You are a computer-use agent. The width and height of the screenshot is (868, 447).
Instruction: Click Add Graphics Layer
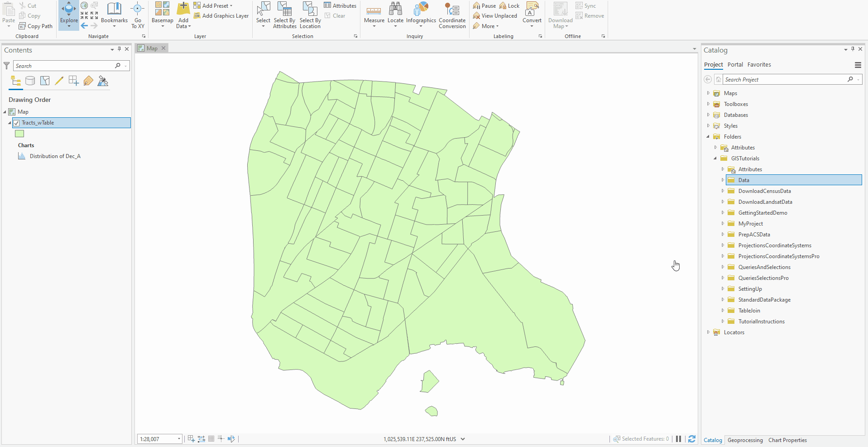pos(221,15)
